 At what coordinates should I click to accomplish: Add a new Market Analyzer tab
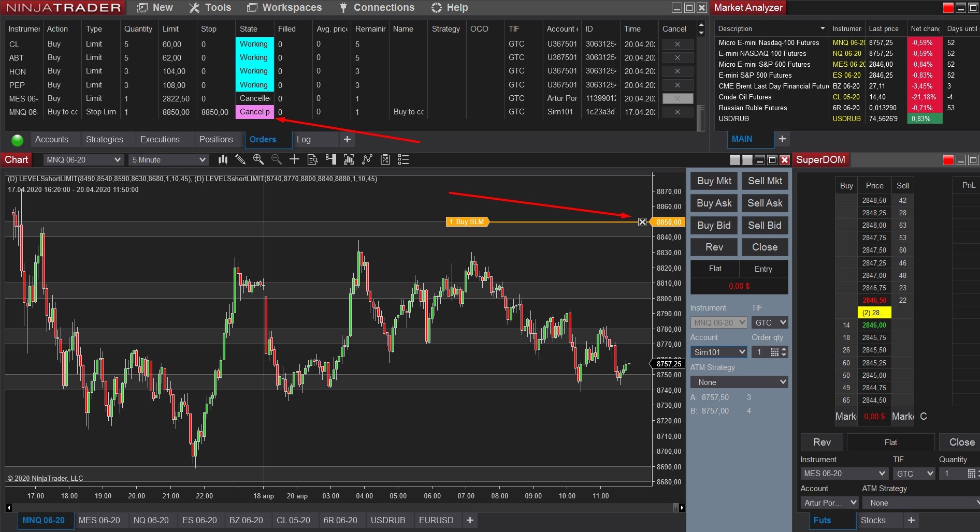(782, 139)
